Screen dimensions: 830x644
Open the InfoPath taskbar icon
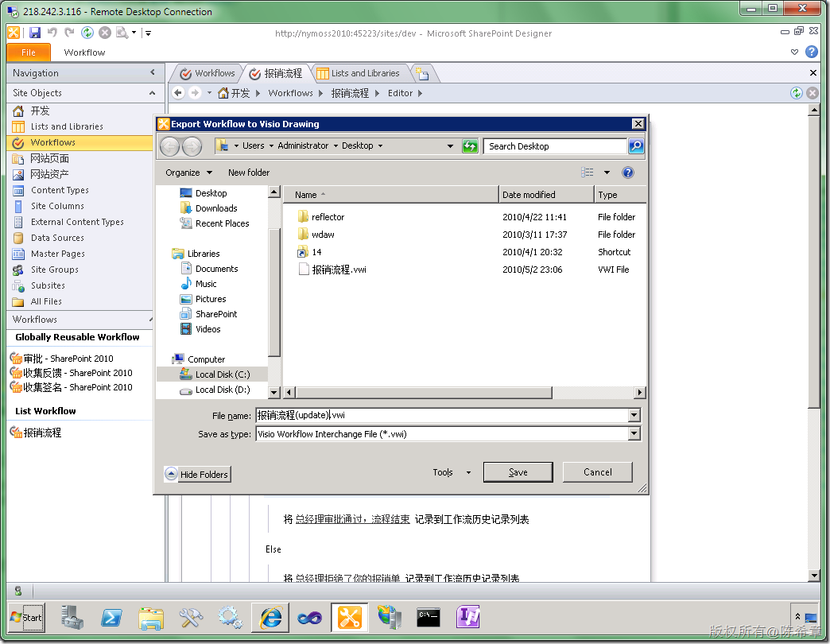[468, 618]
